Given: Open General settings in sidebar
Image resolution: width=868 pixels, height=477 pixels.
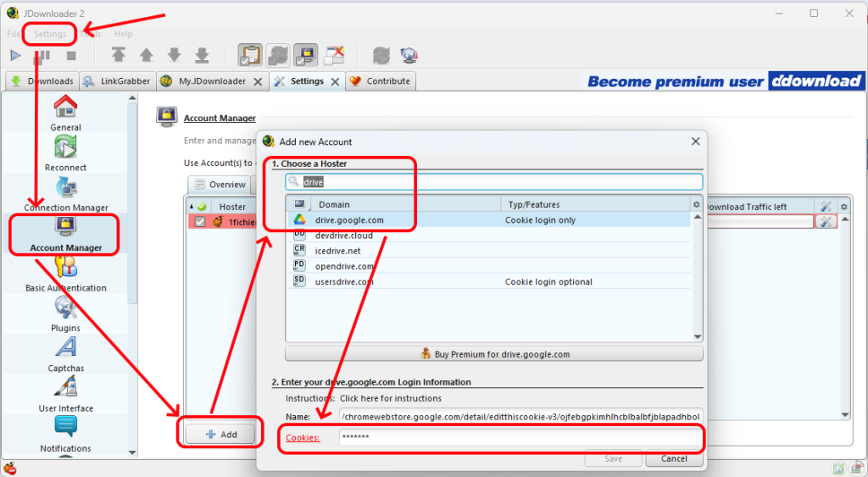Looking at the screenshot, I should 65,113.
